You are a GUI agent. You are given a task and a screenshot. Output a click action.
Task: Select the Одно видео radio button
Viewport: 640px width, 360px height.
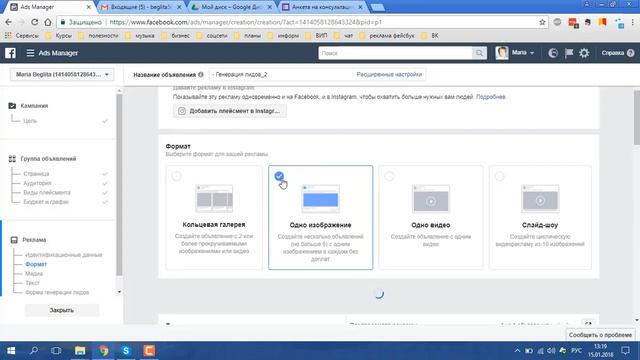[389, 176]
